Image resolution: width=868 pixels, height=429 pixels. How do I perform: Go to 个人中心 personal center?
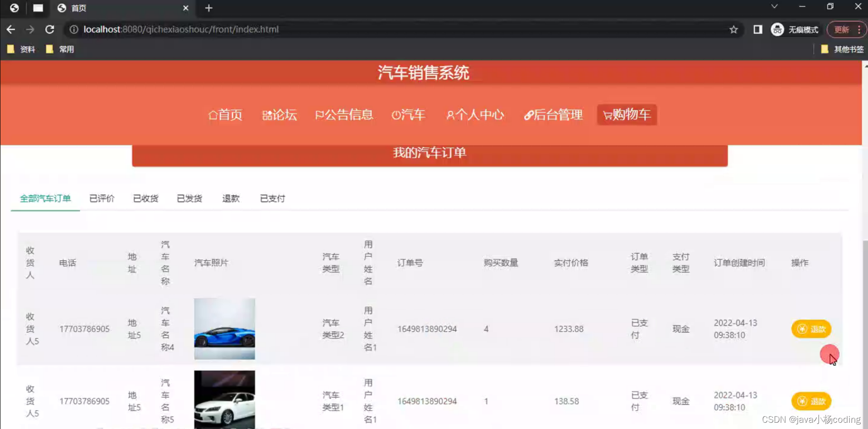pos(475,115)
